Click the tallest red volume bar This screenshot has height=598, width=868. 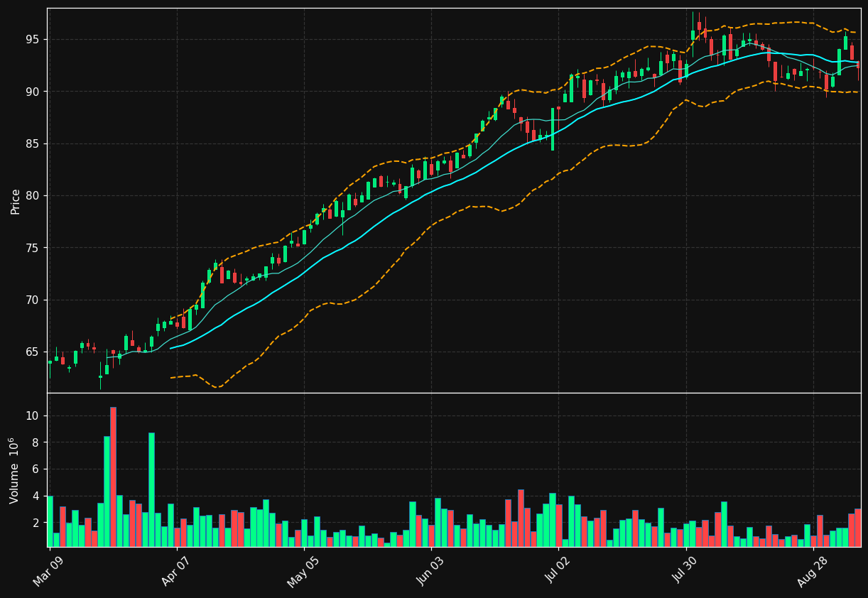coord(113,477)
